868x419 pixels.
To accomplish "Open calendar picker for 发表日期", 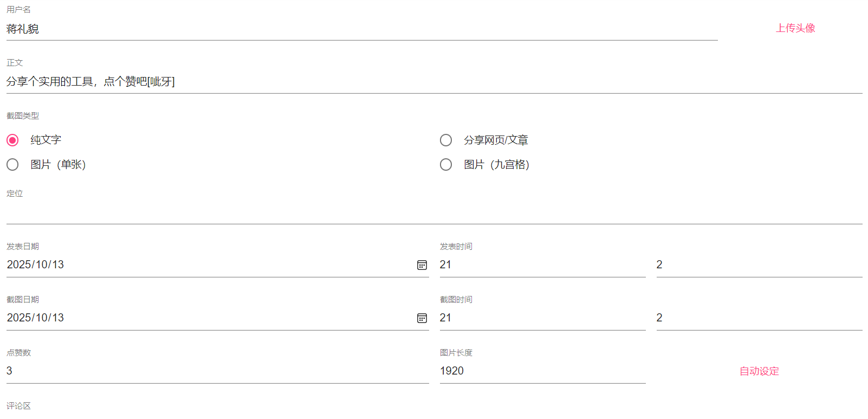I will click(422, 265).
